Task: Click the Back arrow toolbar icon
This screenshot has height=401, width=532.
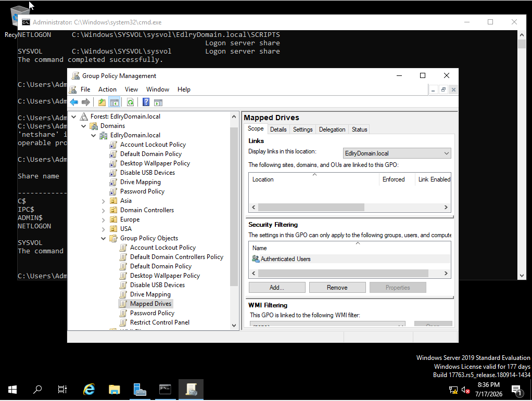Action: pyautogui.click(x=74, y=102)
